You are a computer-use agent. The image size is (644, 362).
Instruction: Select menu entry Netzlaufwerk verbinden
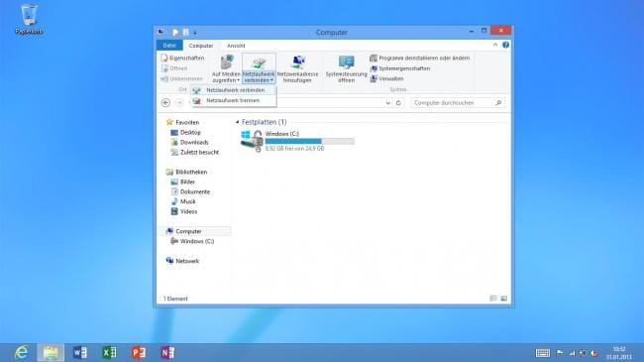tap(234, 90)
